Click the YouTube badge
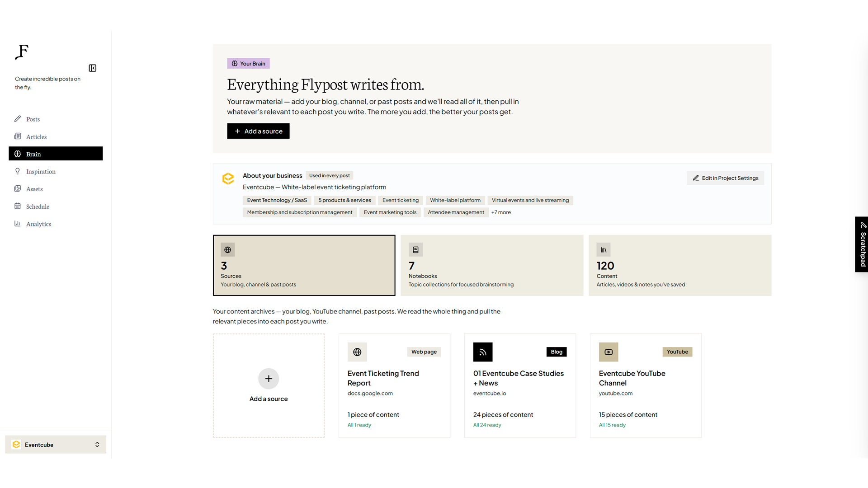 (x=677, y=352)
